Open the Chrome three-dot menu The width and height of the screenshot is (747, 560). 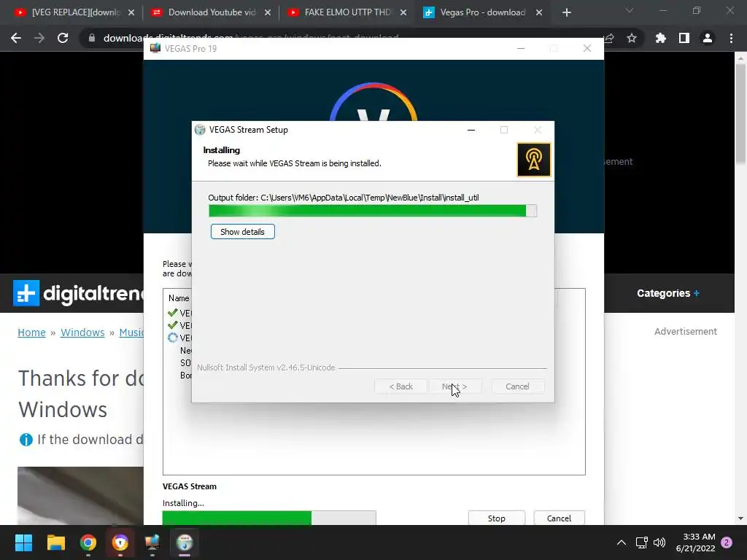[x=731, y=38]
